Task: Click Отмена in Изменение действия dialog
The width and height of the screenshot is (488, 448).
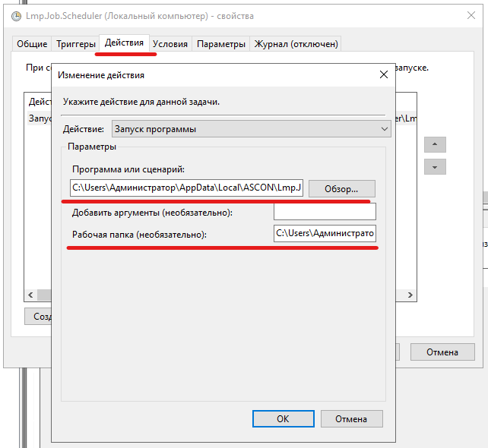Action: coord(351,419)
